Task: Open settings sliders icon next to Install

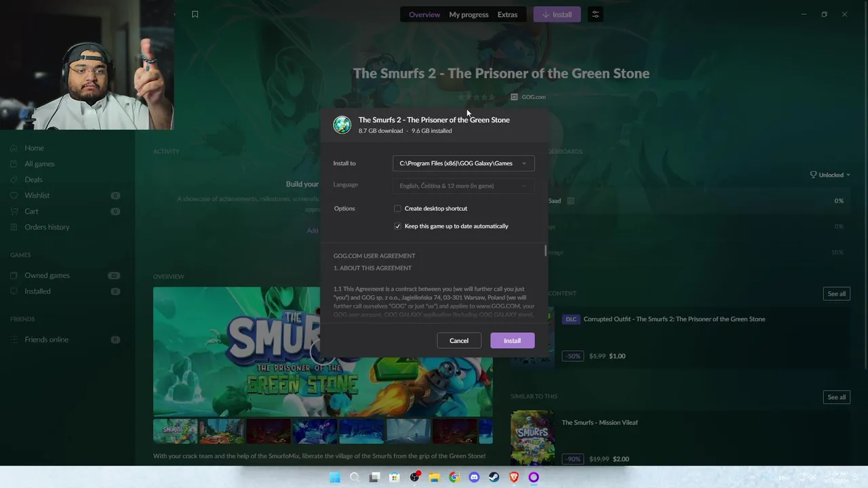Action: coord(595,14)
